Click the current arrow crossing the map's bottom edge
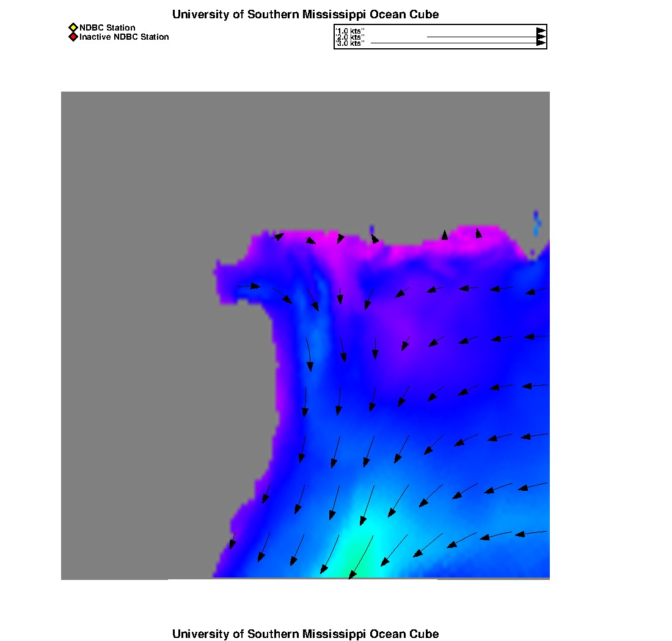Viewport: 672px width, 641px height. pos(361,557)
